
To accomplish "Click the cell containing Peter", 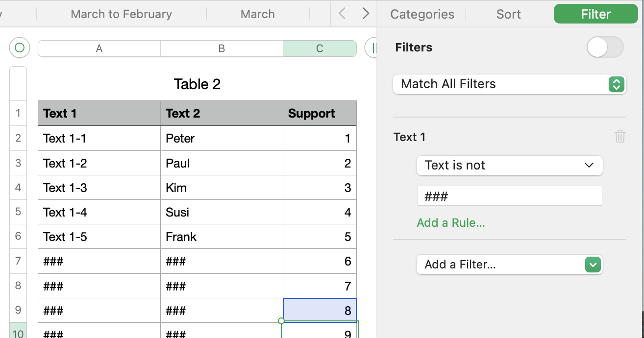I will pos(222,139).
